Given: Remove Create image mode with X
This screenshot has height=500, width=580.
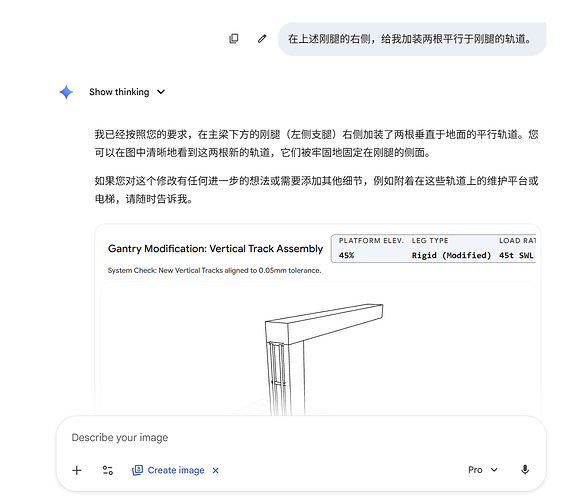Looking at the screenshot, I should coord(215,470).
